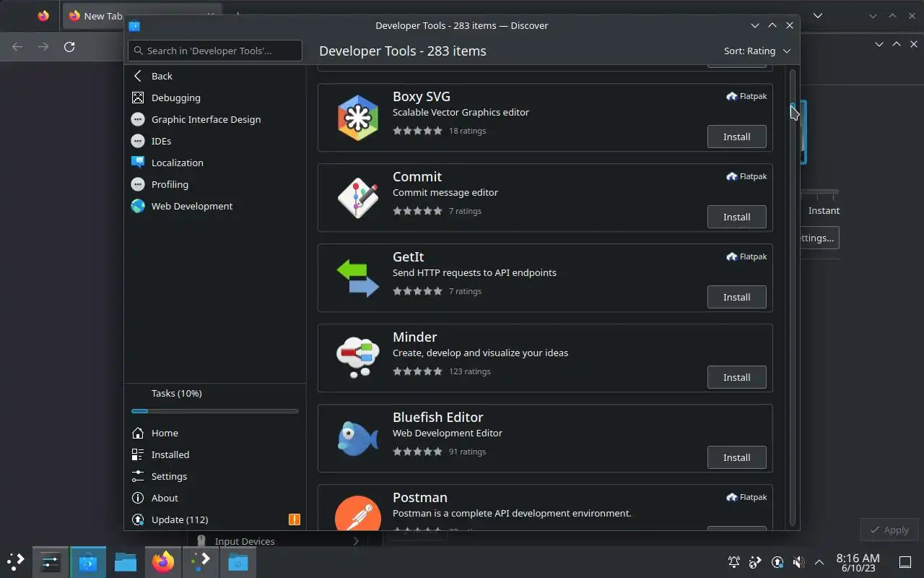Open the Dolphin file manager in taskbar
The height and width of the screenshot is (578, 924).
[126, 561]
